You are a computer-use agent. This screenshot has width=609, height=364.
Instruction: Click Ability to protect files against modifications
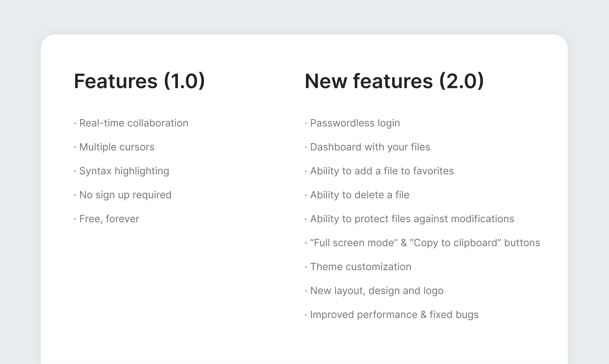pyautogui.click(x=409, y=219)
